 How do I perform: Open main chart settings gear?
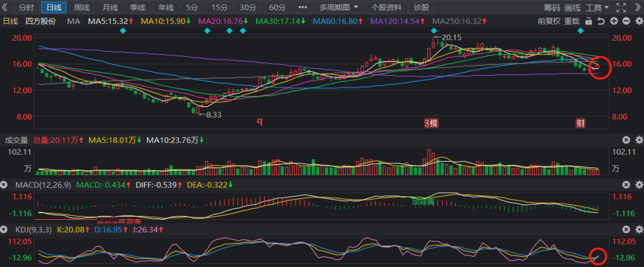pyautogui.click(x=639, y=22)
